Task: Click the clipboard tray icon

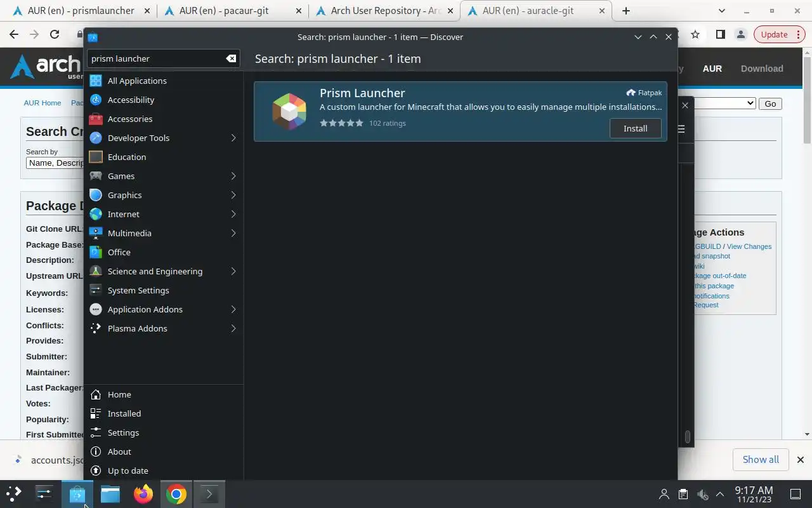Action: (683, 494)
